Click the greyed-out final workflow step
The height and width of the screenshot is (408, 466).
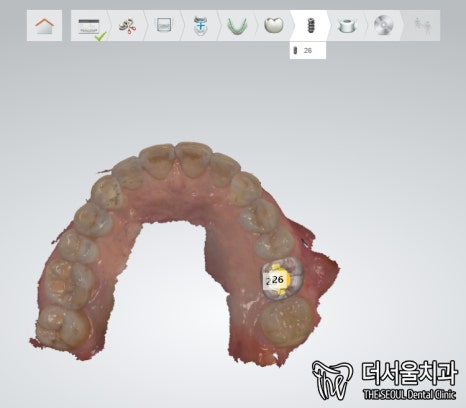(x=422, y=25)
